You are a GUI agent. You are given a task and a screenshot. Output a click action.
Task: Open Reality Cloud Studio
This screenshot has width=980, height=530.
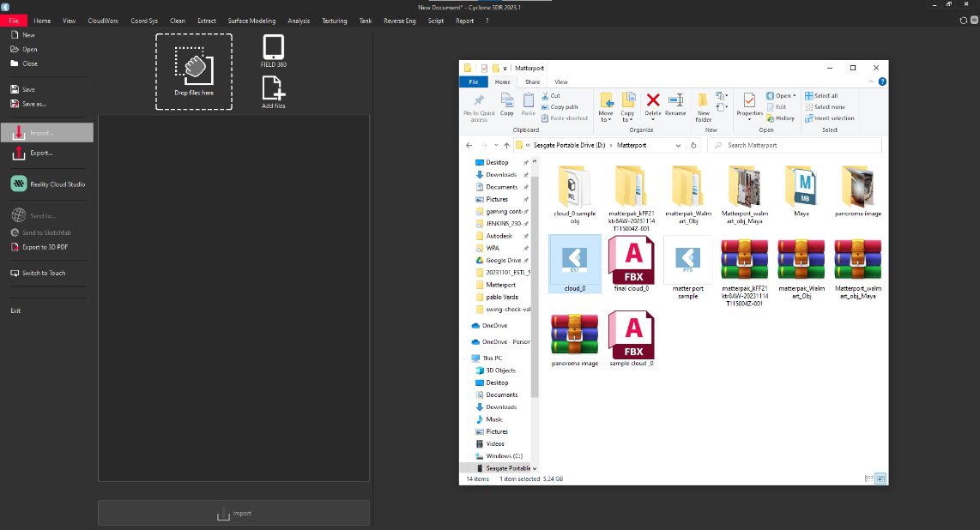coord(48,184)
